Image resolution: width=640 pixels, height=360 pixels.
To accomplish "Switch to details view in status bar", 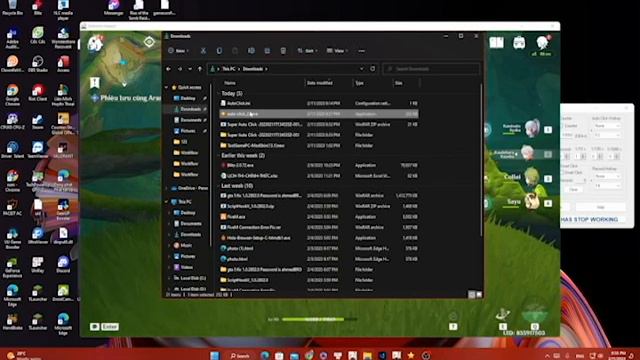I will pos(472,294).
